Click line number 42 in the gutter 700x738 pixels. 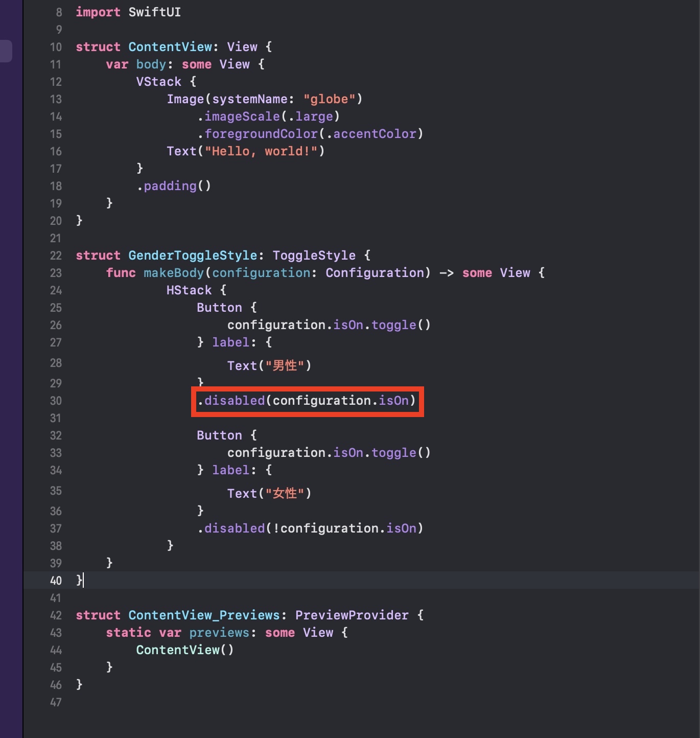tap(56, 615)
